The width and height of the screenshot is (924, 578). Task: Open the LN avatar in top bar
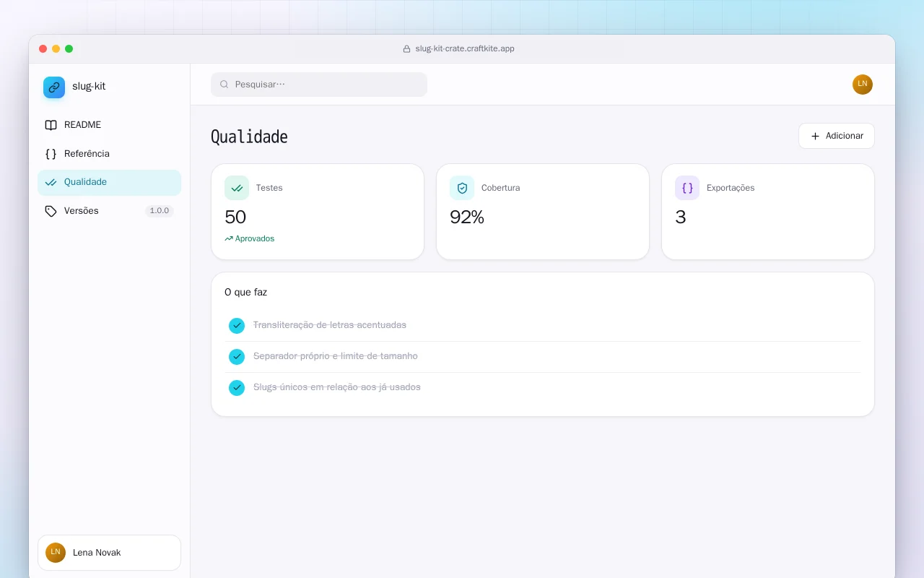(863, 85)
